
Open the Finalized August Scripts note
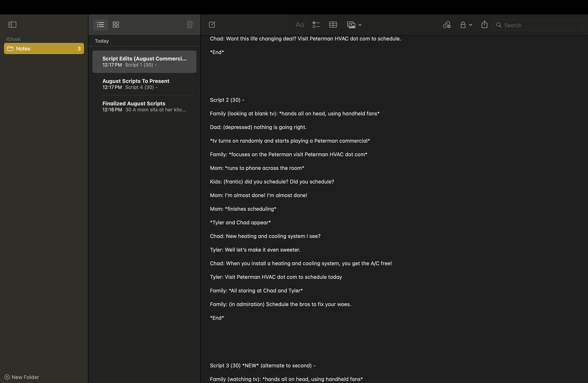(x=144, y=106)
